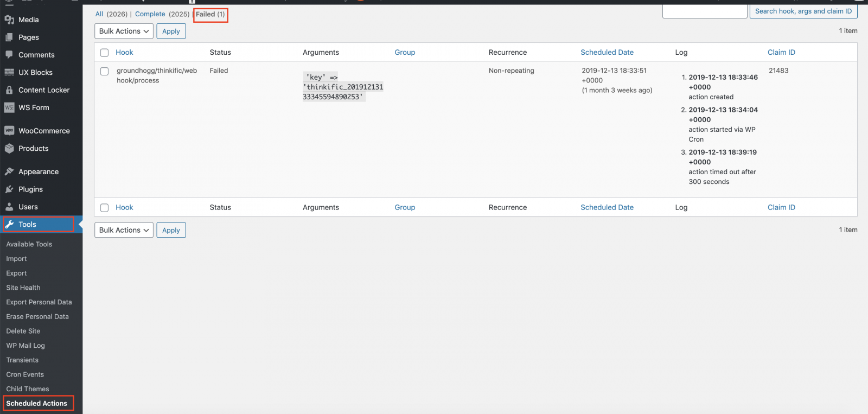Expand the top Bulk Actions dropdown
This screenshot has height=414, width=868.
click(124, 31)
